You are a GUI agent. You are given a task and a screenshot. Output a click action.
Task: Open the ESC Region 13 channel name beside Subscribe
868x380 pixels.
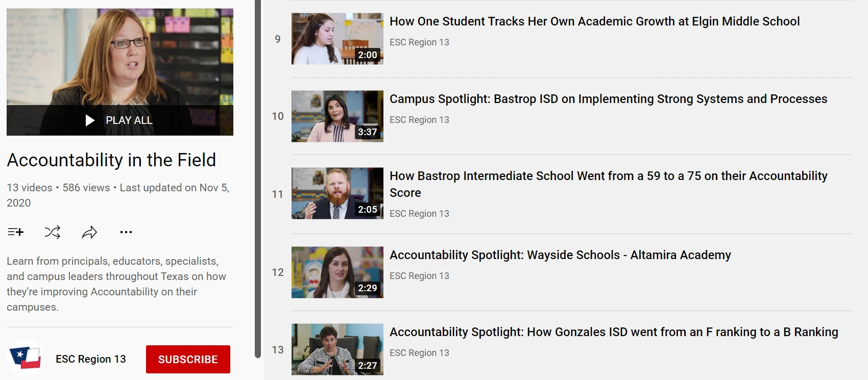[x=91, y=359]
